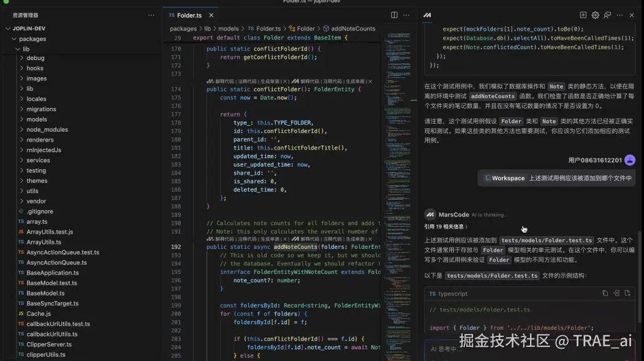The height and width of the screenshot is (361, 644).
Task: Copy the typescript code snippet
Action: pyautogui.click(x=605, y=294)
